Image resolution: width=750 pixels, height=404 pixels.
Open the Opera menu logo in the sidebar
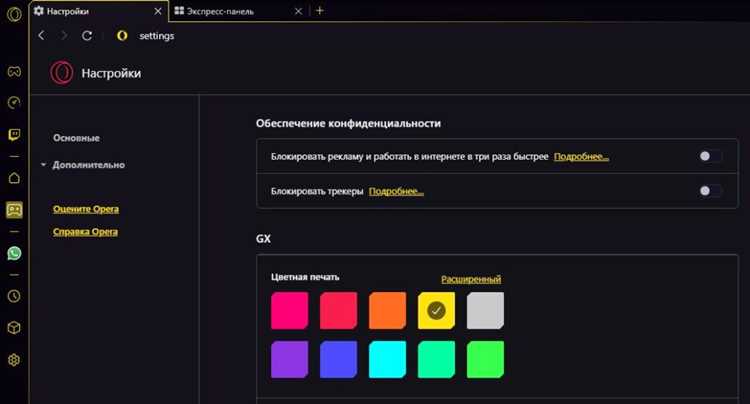[x=14, y=14]
